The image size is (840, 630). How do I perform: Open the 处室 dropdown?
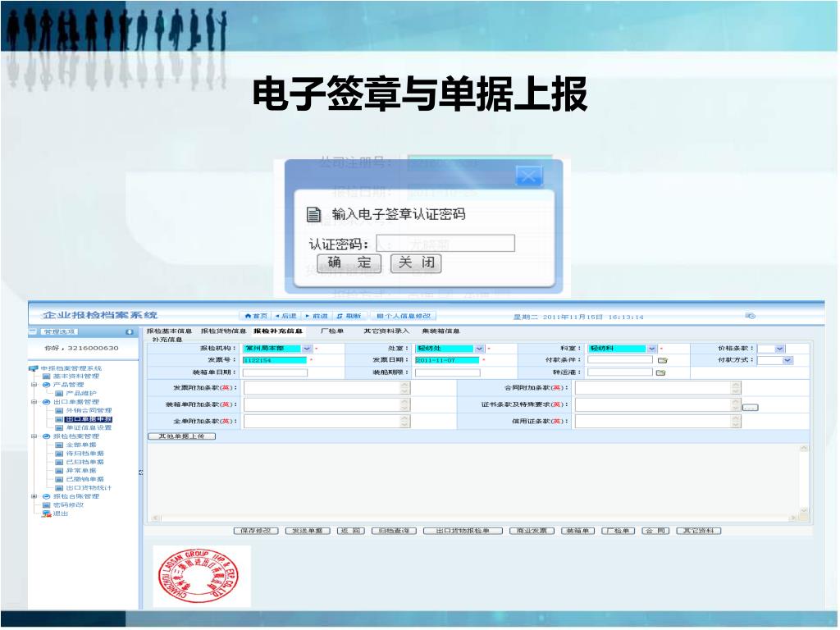(479, 349)
